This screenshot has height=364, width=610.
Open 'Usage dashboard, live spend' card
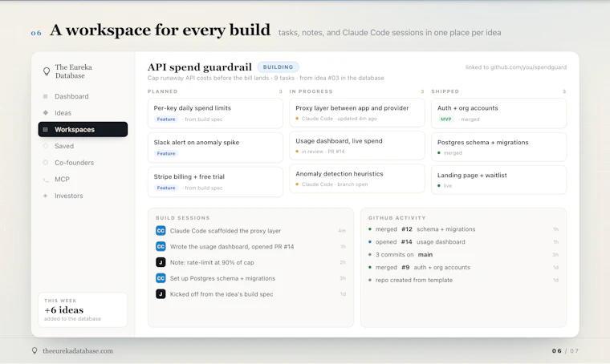356,146
